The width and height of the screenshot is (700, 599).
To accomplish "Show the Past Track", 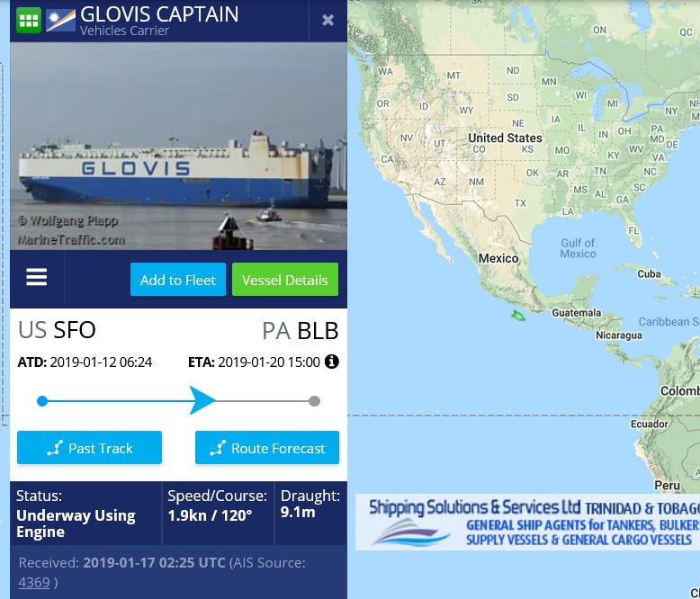I will [89, 448].
